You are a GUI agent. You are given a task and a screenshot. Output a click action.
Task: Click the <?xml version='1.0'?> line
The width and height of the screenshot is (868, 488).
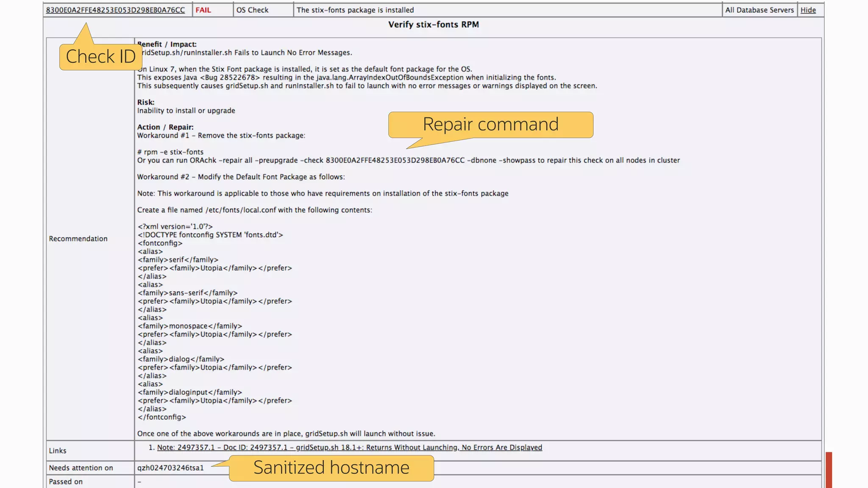175,227
